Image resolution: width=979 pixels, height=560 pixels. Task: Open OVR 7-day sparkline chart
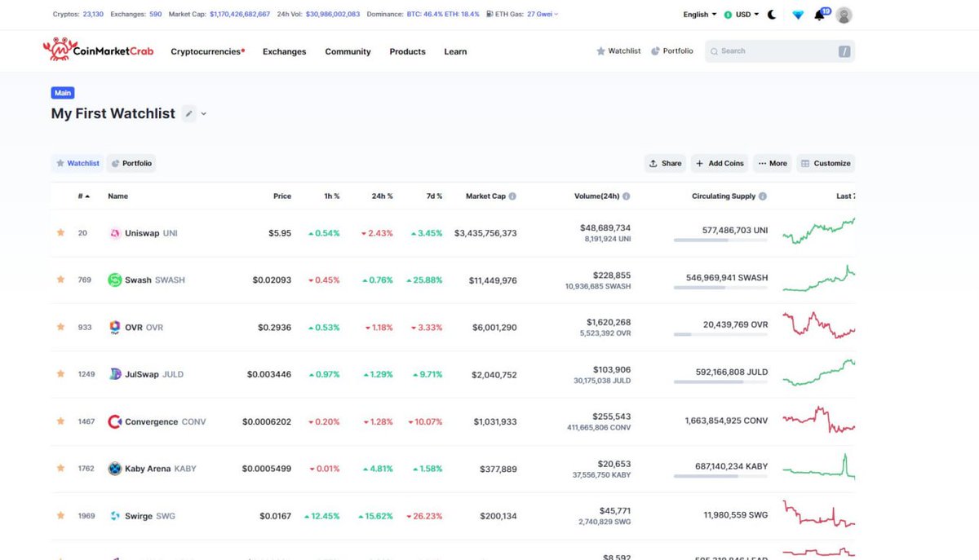[x=818, y=325]
